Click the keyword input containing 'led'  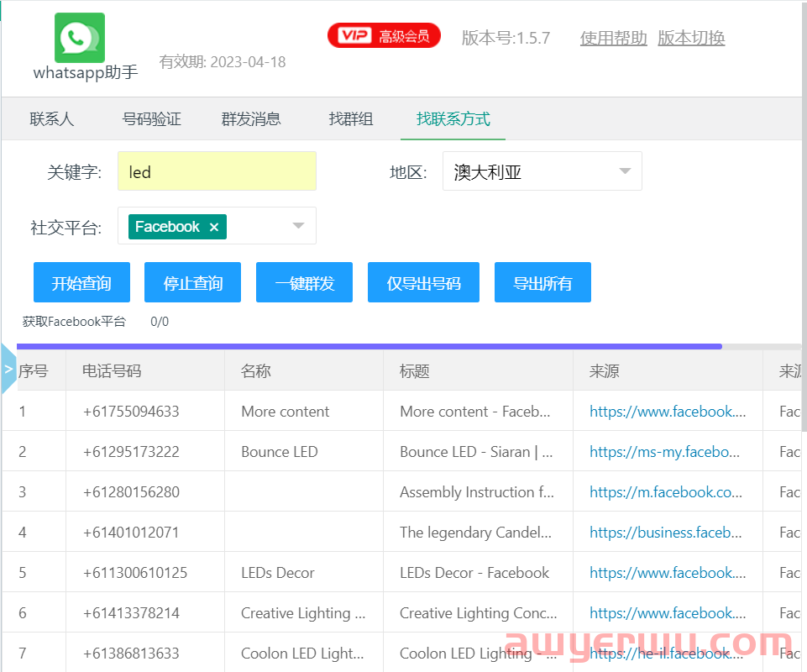[x=217, y=171]
